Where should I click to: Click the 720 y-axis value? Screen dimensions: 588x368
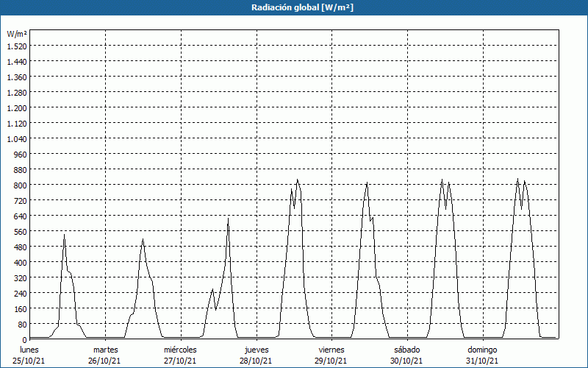point(21,200)
